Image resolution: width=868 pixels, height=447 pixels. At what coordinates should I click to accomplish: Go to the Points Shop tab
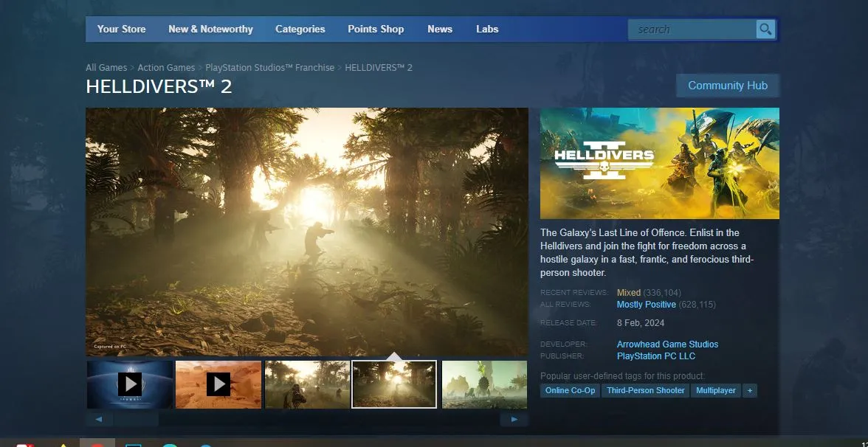(376, 30)
